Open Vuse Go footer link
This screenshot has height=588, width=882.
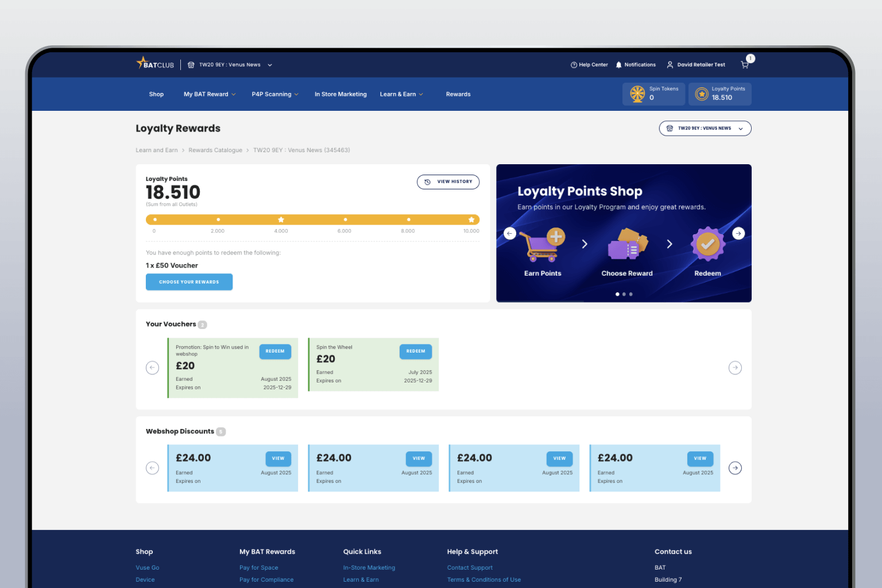click(148, 568)
